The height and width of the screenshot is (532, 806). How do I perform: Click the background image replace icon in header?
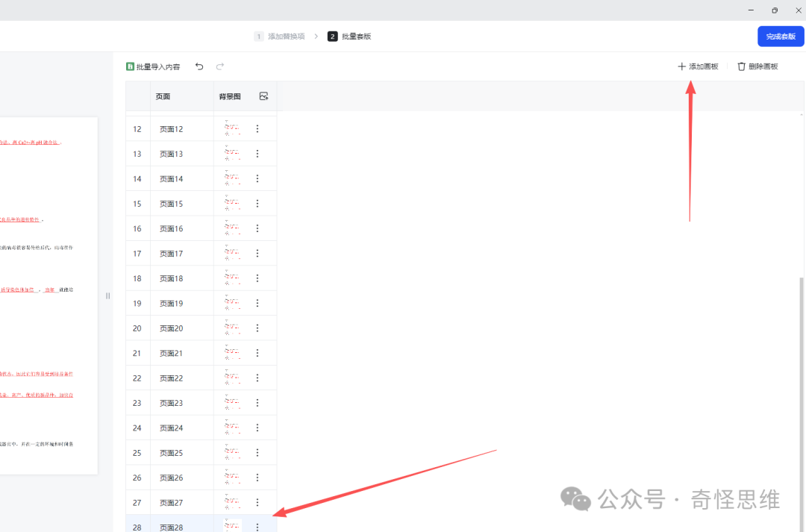(263, 96)
